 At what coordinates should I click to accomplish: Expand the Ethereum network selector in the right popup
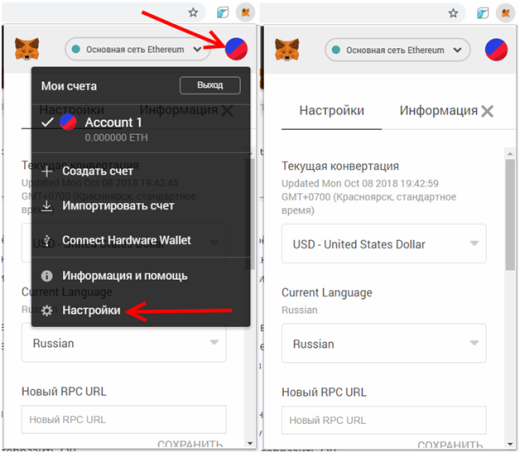pyautogui.click(x=397, y=50)
